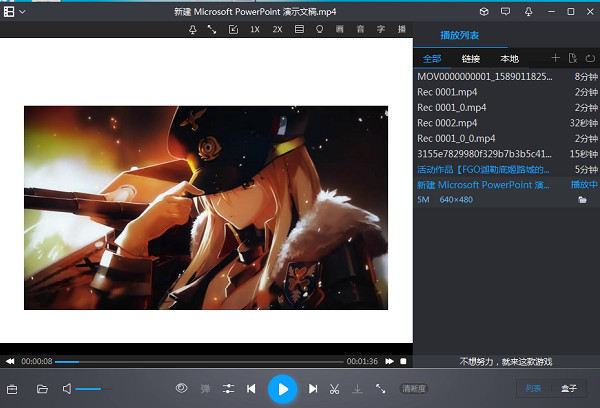Select the 播放列表 panel header tab

coord(460,36)
